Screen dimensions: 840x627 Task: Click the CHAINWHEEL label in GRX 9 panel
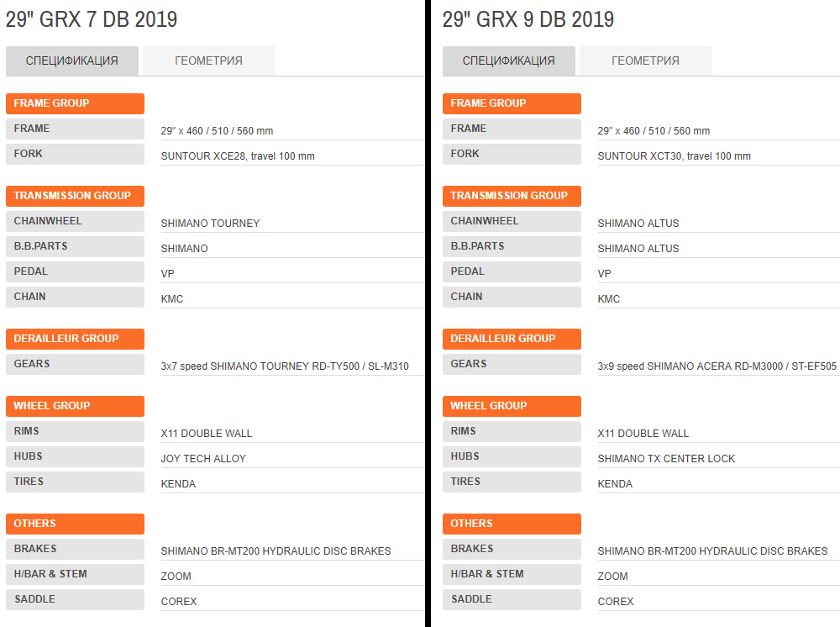pos(512,221)
